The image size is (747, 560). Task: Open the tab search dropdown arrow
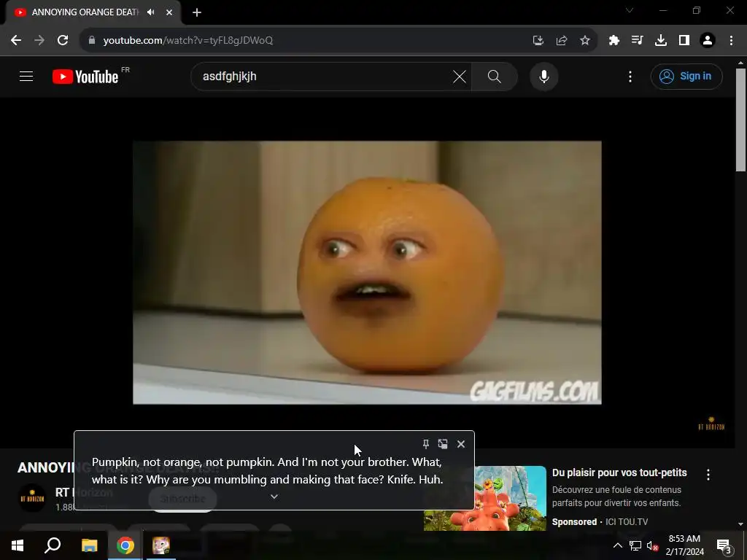pos(630,10)
